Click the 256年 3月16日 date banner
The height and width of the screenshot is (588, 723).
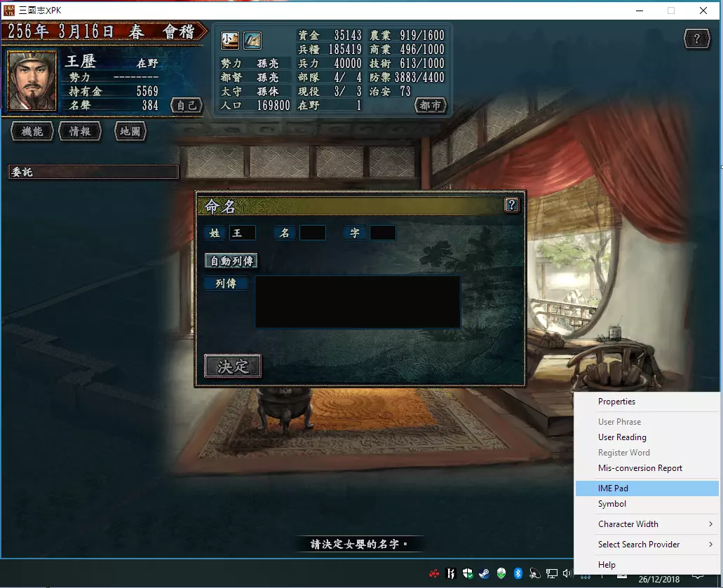pyautogui.click(x=104, y=32)
